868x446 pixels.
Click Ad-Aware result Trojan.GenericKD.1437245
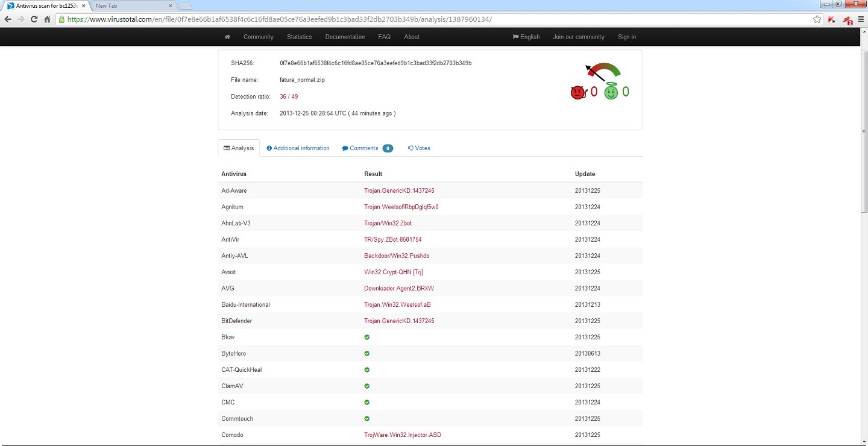[399, 190]
